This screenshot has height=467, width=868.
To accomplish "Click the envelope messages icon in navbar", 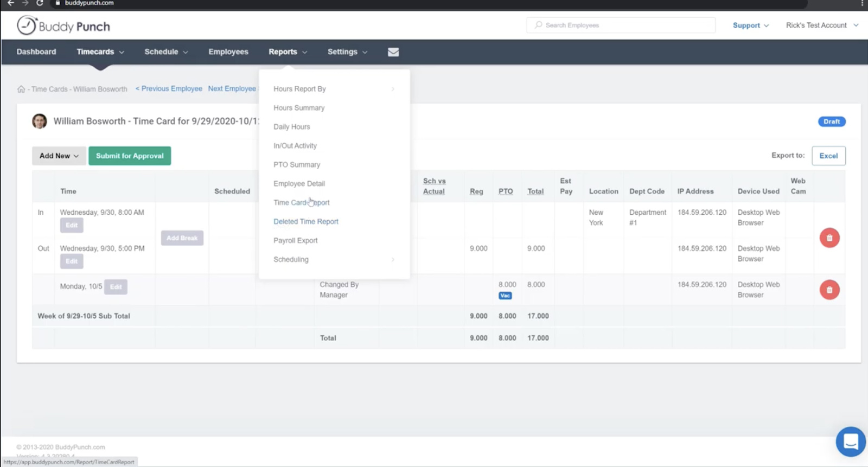I will tap(393, 52).
